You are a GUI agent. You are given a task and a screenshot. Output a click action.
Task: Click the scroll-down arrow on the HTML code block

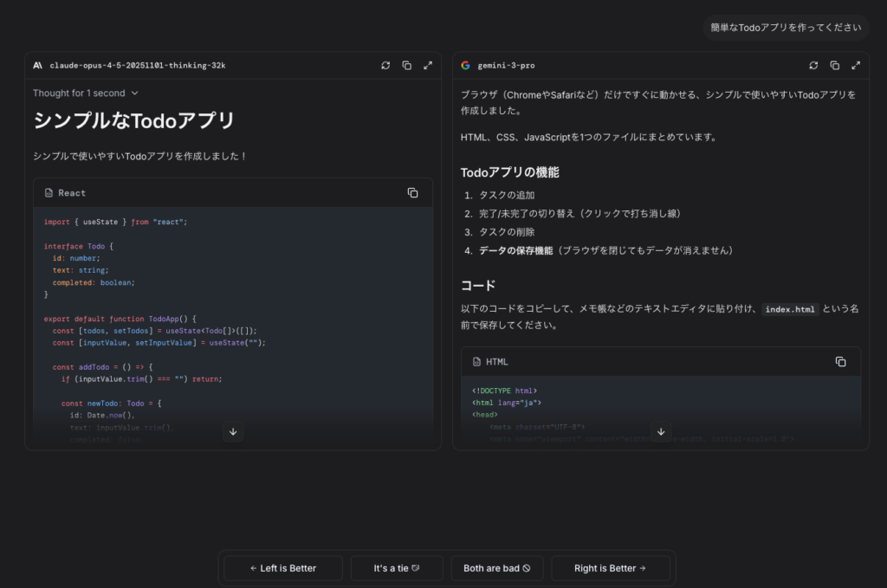point(661,431)
